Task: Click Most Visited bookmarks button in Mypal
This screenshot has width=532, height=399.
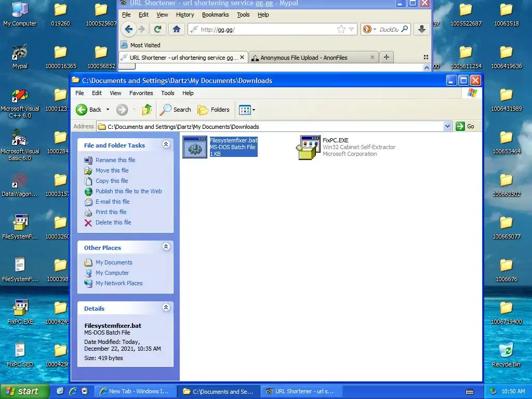Action: click(140, 45)
